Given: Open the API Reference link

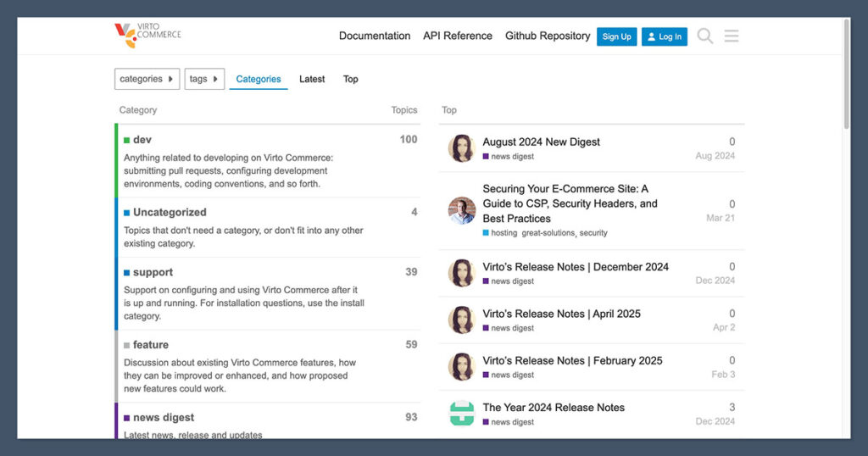Looking at the screenshot, I should (457, 36).
